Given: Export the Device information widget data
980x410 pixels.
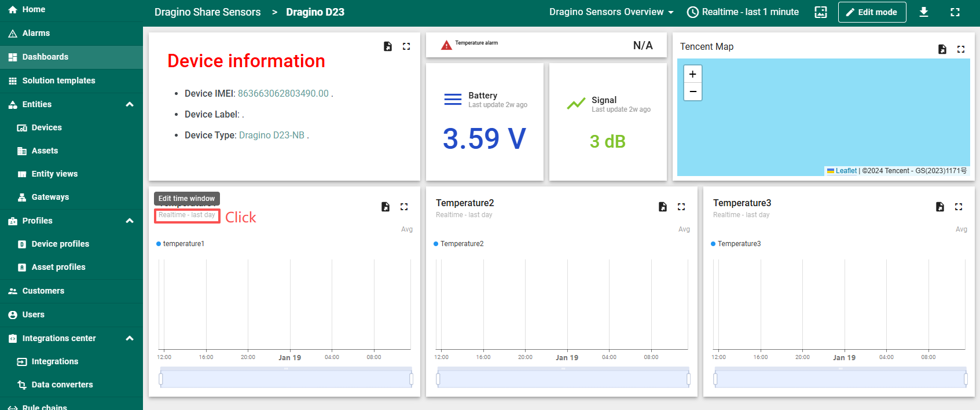Looking at the screenshot, I should [388, 46].
